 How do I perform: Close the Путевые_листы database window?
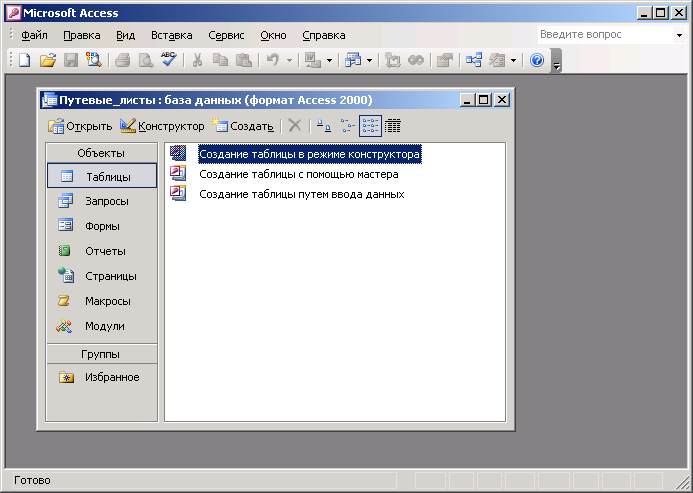coord(502,100)
